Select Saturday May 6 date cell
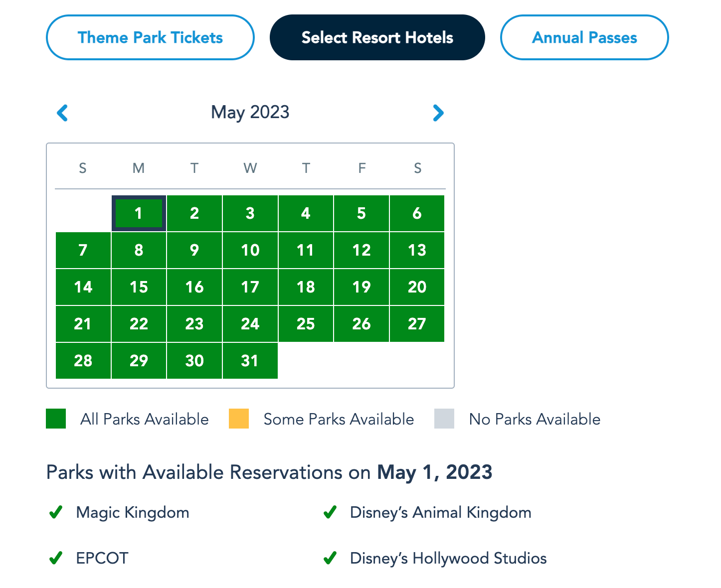The width and height of the screenshot is (721, 588). [x=417, y=213]
